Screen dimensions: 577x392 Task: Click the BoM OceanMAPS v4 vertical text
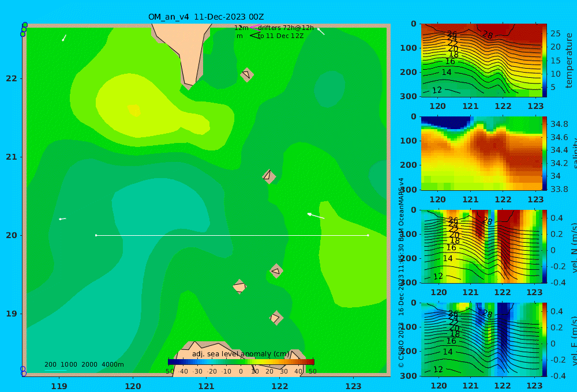click(x=401, y=210)
